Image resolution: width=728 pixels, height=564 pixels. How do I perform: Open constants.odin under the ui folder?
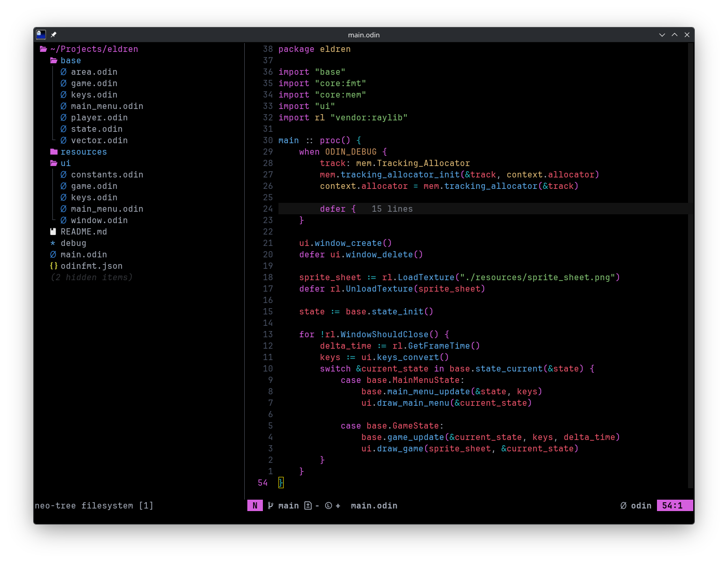107,175
